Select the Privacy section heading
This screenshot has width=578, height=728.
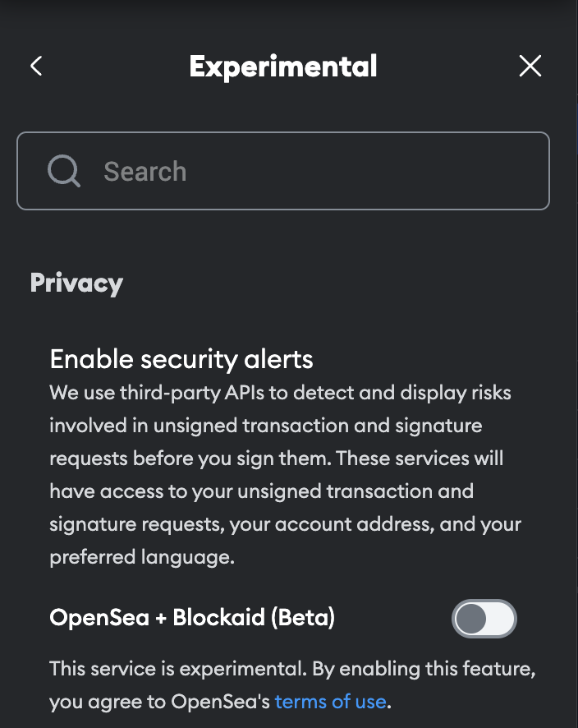click(x=76, y=283)
